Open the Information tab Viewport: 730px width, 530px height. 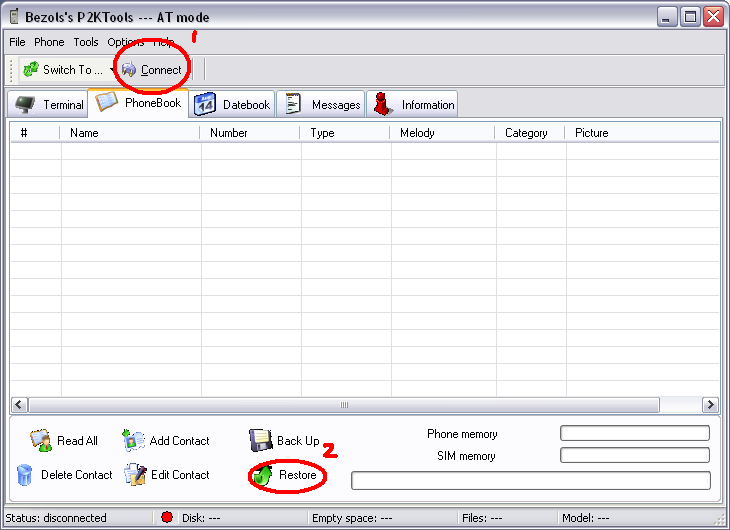[412, 104]
